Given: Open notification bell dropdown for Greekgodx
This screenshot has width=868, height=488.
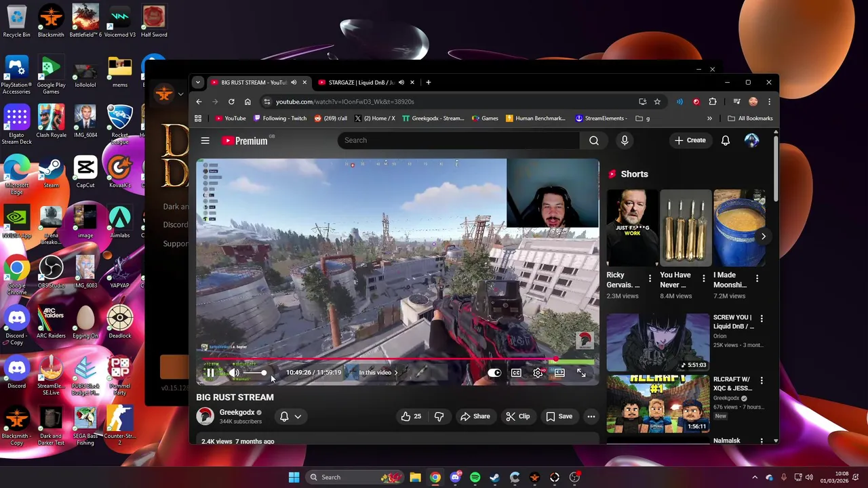Looking at the screenshot, I should click(x=291, y=416).
